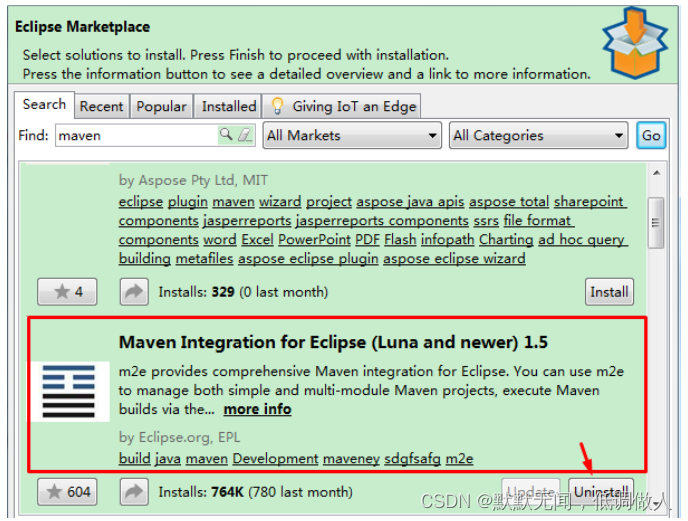Click the search magnifier icon in Find field
Viewport: 688px width, 521px height.
click(226, 134)
